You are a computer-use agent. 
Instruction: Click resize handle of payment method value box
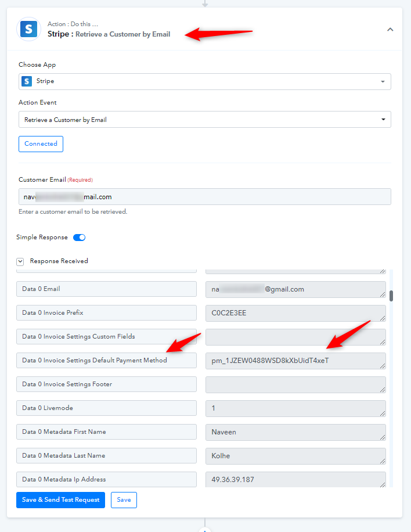click(383, 366)
